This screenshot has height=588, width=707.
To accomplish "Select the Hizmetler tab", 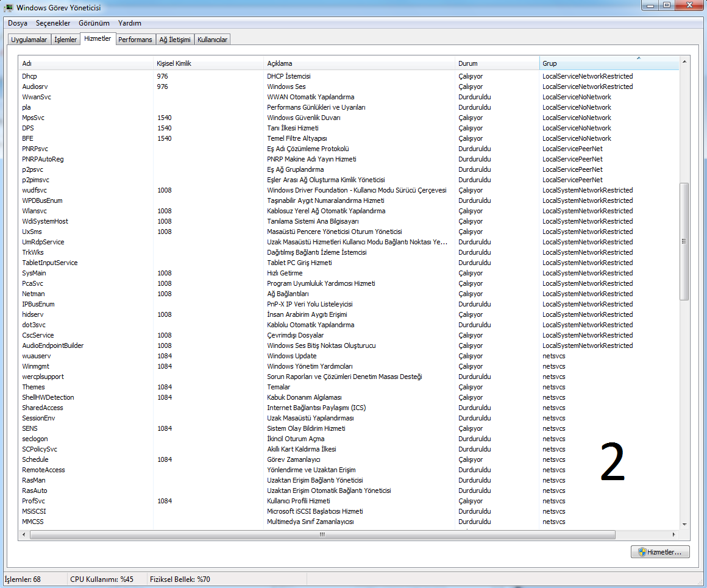I will [98, 39].
